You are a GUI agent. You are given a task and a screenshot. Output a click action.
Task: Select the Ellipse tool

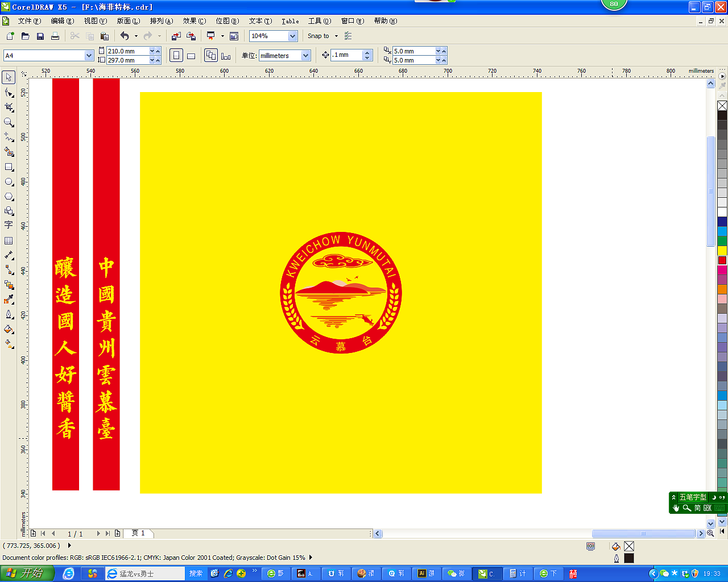click(9, 181)
